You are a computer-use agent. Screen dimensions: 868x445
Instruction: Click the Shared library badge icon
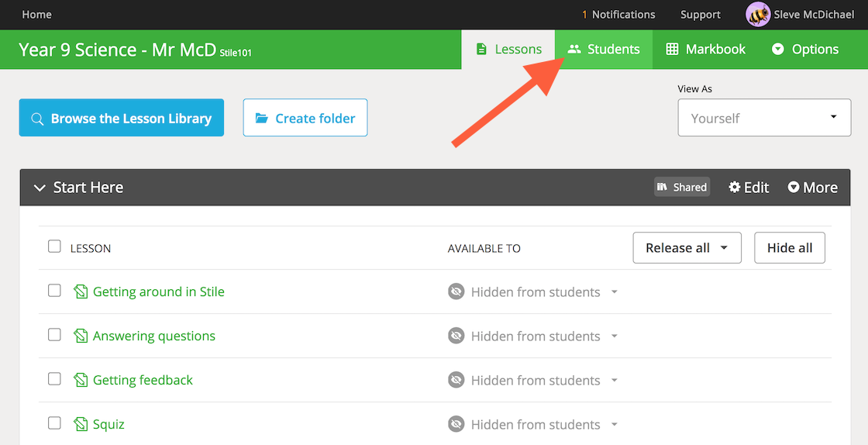click(662, 187)
